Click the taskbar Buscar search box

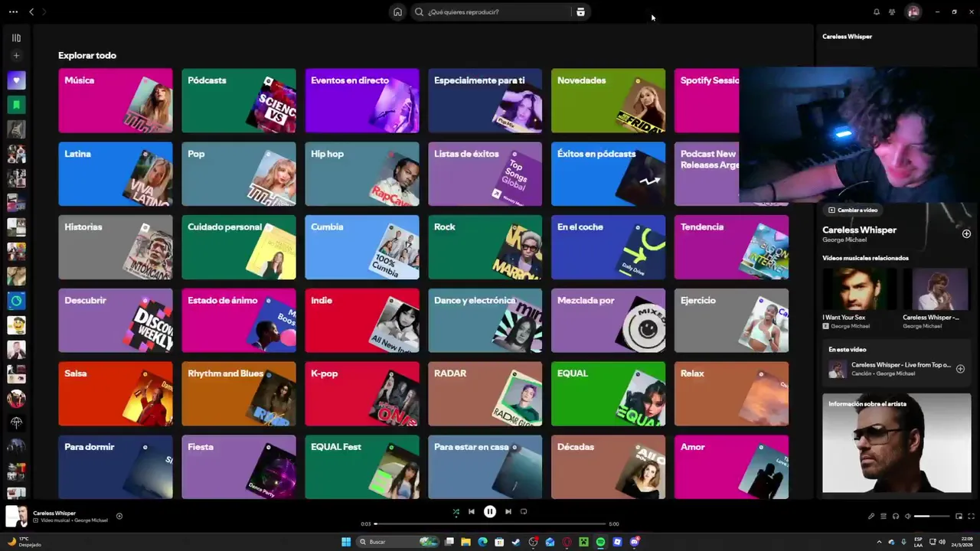[397, 542]
